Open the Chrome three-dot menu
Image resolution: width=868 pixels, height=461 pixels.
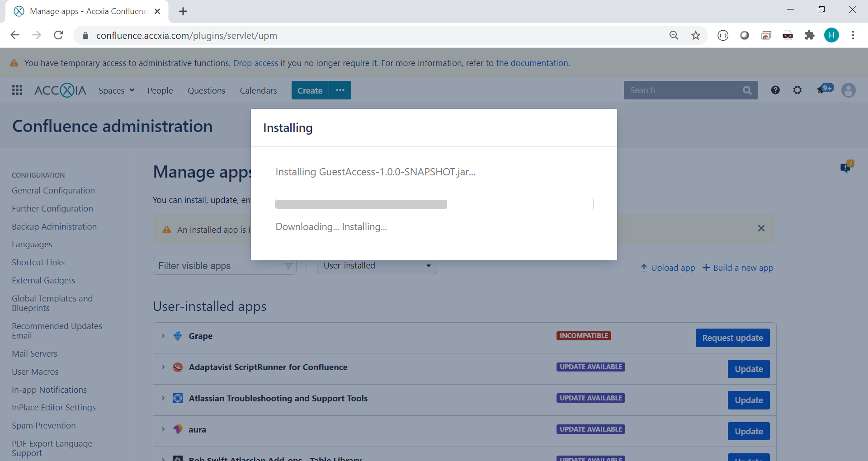point(853,35)
